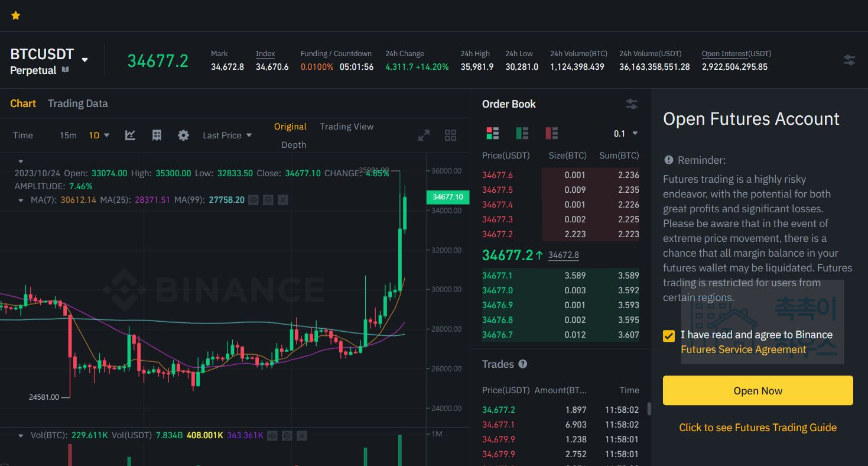
Task: Click the Open Now button
Action: pyautogui.click(x=758, y=390)
